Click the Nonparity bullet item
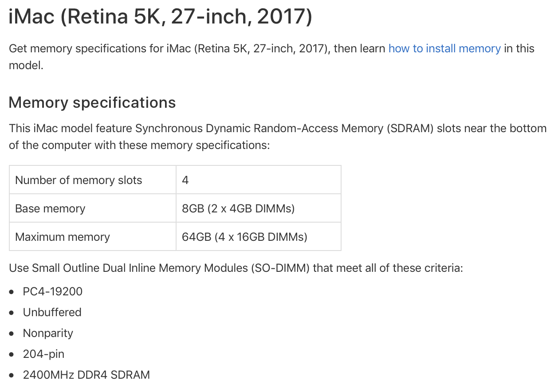Viewport: 558px width, 392px height. pos(48,333)
